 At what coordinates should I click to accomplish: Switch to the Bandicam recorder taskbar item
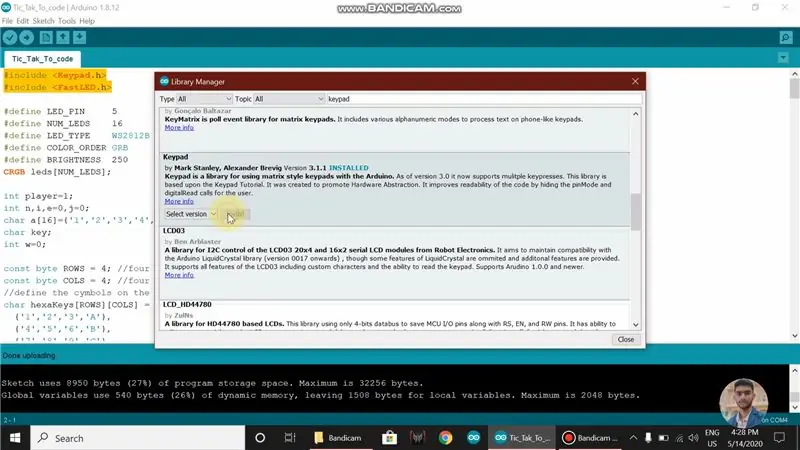[x=590, y=438]
